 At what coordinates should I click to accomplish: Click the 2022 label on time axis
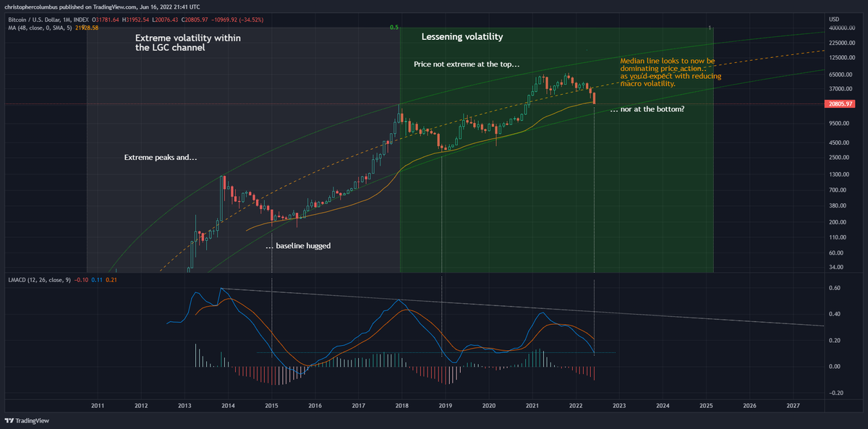click(x=576, y=406)
